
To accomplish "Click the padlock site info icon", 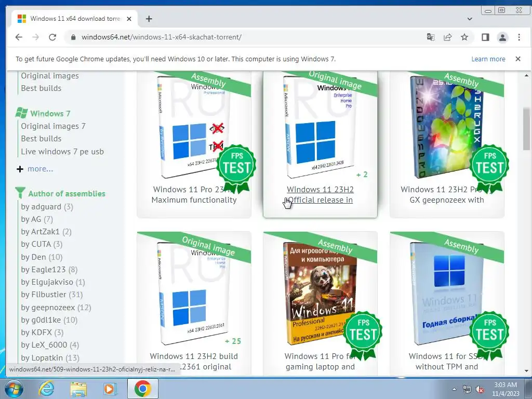I will [x=73, y=37].
